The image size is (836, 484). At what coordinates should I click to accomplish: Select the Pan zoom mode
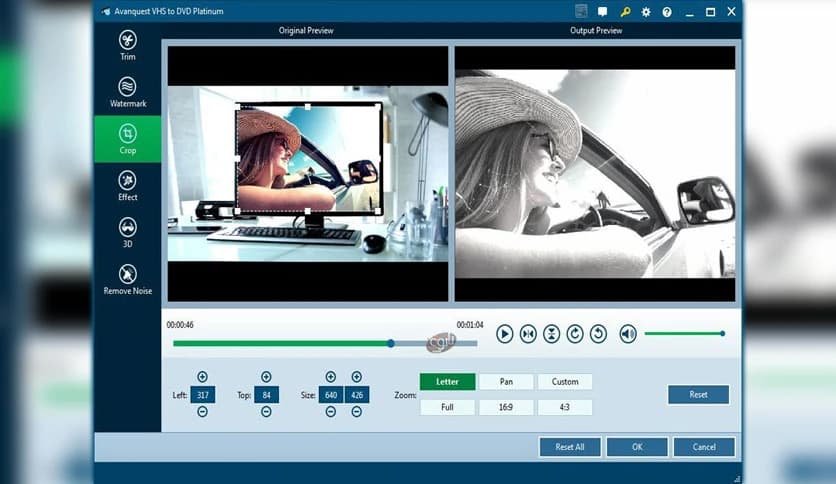pos(506,382)
